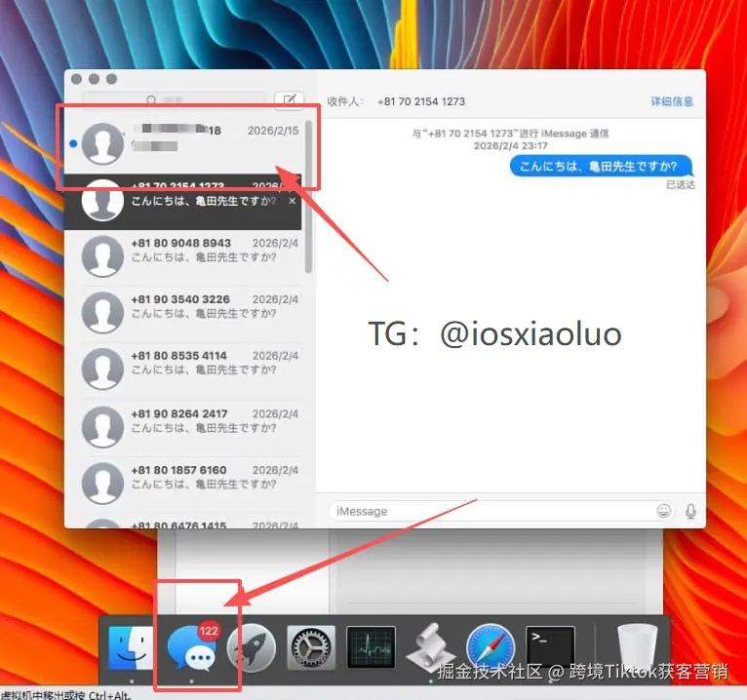This screenshot has width=747, height=700.
Task: Click recipient number +81 70 2154 1273
Action: coord(421,101)
